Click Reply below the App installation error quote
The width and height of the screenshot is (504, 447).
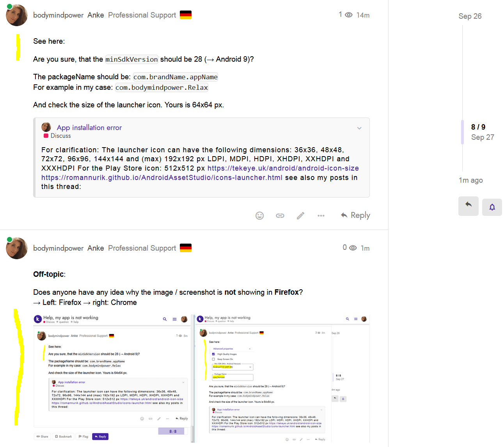[355, 215]
